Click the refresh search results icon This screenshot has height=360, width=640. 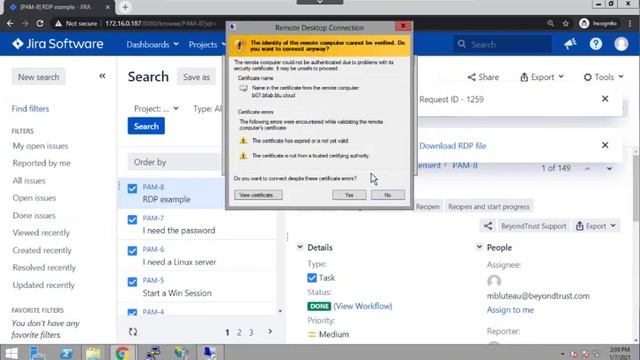tap(133, 332)
